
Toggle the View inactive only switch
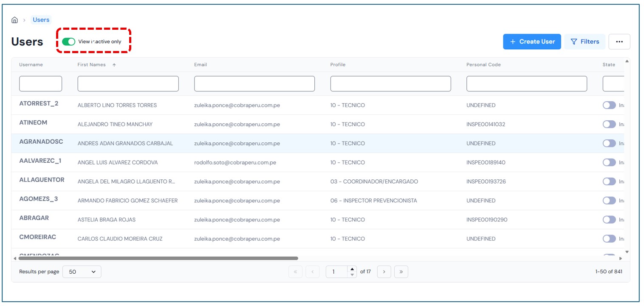click(68, 42)
